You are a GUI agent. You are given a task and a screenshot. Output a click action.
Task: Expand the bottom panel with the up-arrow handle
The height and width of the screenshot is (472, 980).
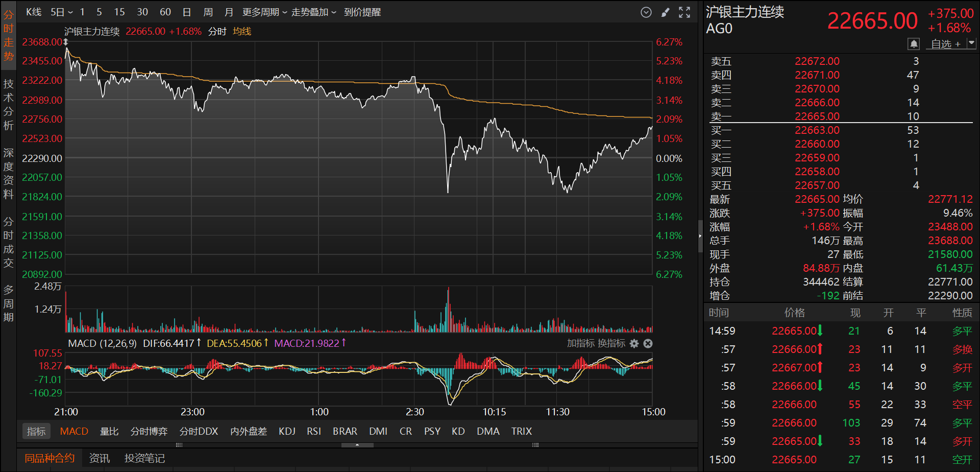tap(357, 445)
